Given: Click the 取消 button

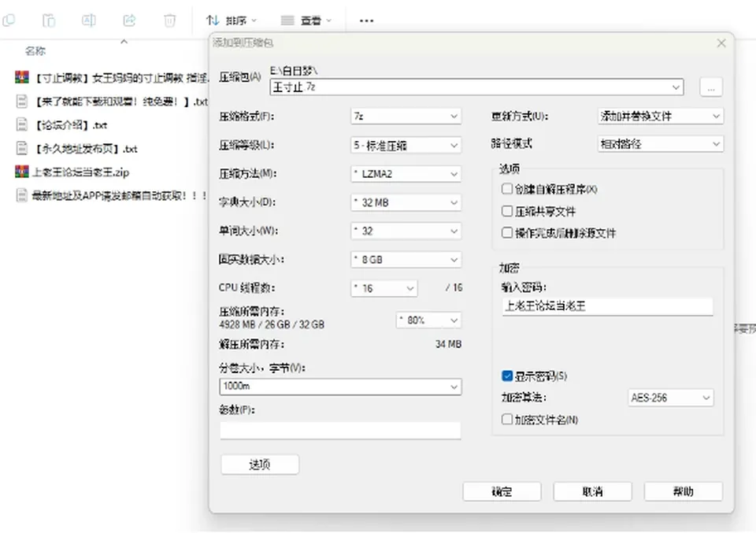Looking at the screenshot, I should [592, 491].
